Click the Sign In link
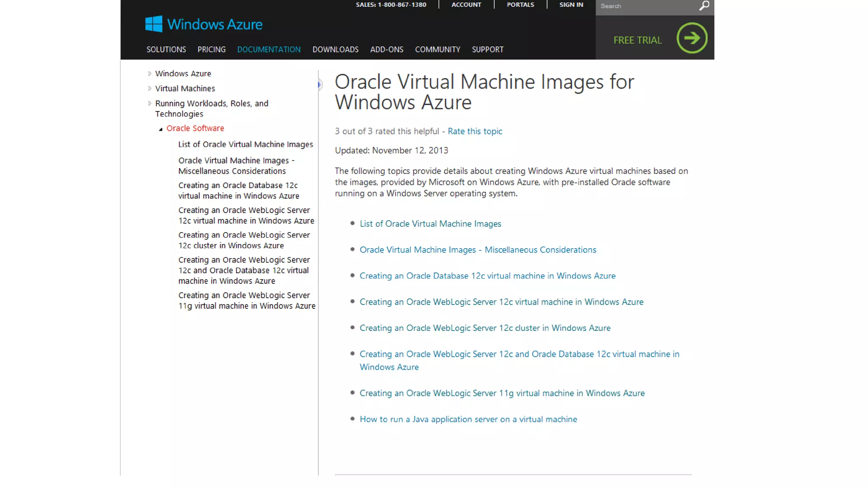868x488 pixels. tap(571, 5)
